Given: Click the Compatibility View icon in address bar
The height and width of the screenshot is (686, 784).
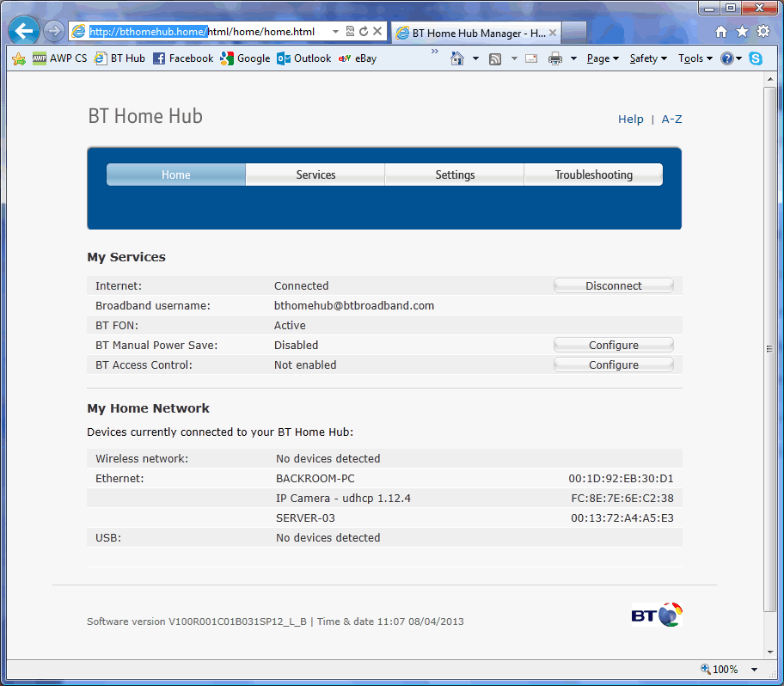Looking at the screenshot, I should click(x=350, y=31).
